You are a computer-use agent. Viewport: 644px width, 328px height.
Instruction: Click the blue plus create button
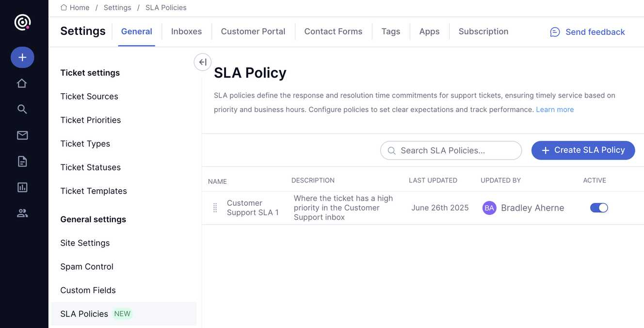tap(22, 57)
